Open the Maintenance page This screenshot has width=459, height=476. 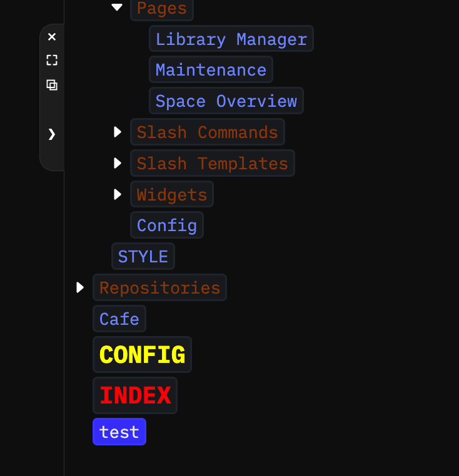tap(211, 69)
